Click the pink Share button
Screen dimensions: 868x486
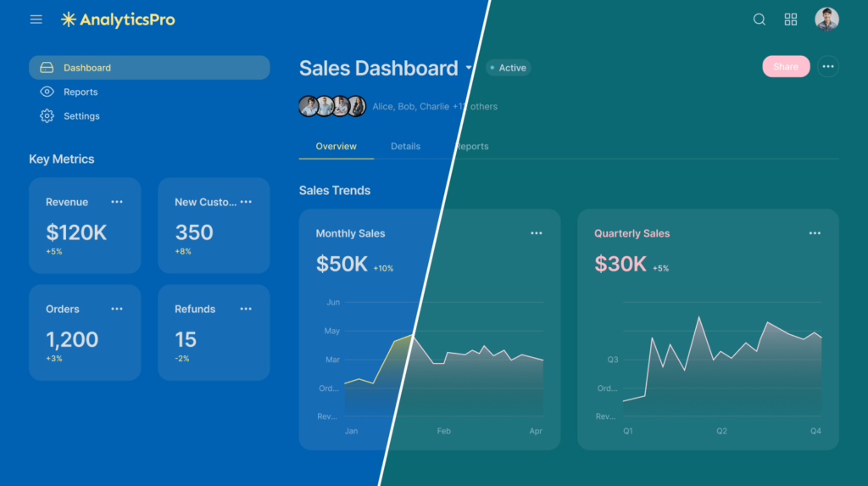pos(786,67)
